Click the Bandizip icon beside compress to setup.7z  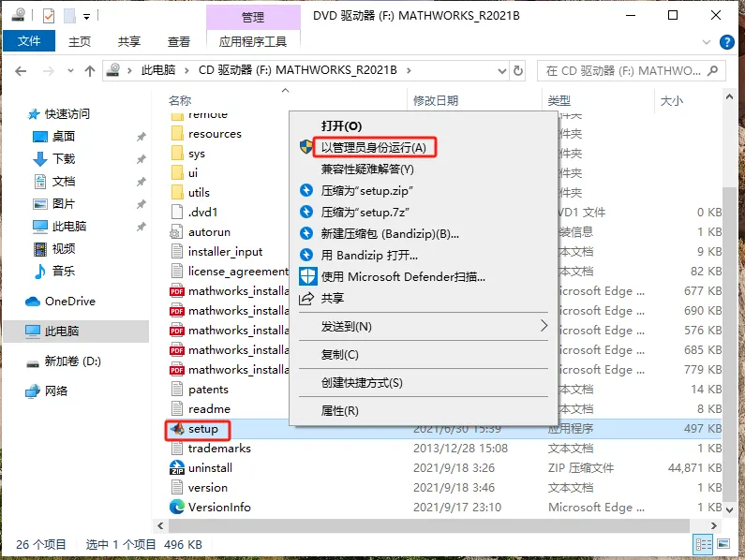click(306, 212)
